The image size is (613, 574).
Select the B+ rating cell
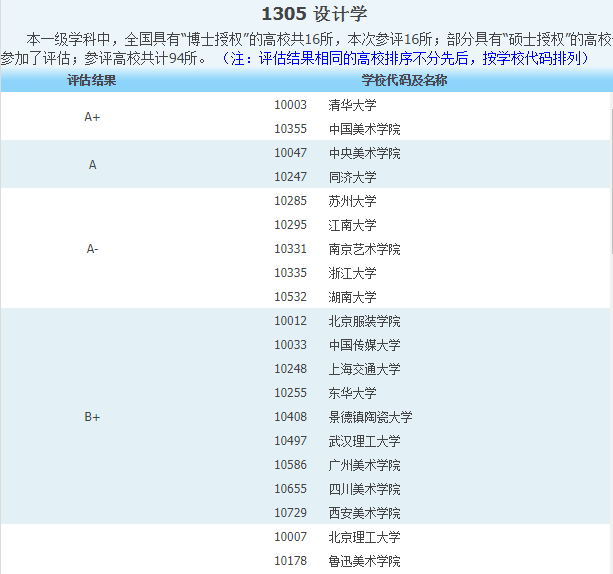pos(92,417)
